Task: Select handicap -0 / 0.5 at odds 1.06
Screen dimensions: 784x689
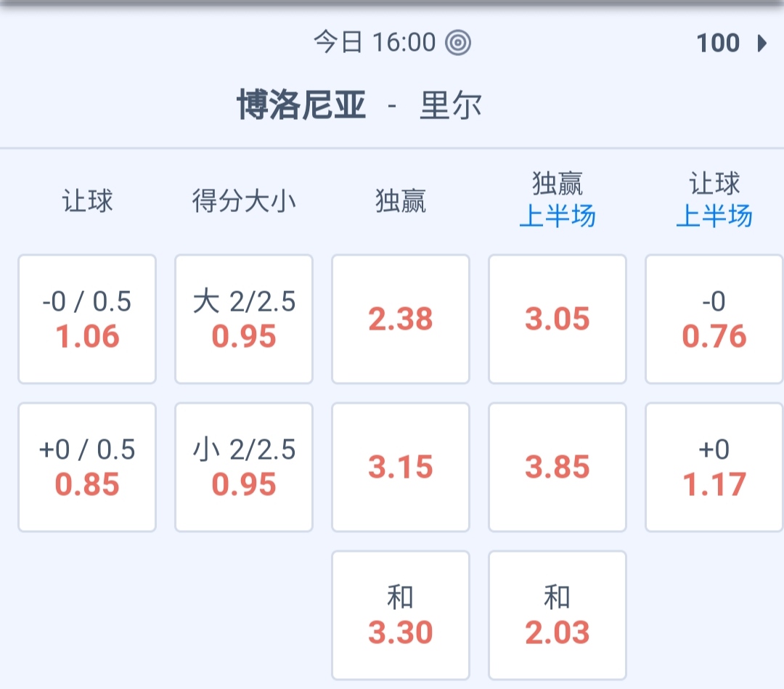Action: pyautogui.click(x=87, y=319)
